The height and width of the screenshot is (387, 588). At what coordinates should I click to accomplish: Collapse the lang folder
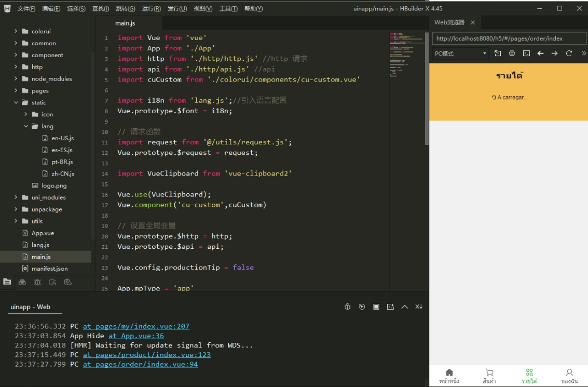25,126
